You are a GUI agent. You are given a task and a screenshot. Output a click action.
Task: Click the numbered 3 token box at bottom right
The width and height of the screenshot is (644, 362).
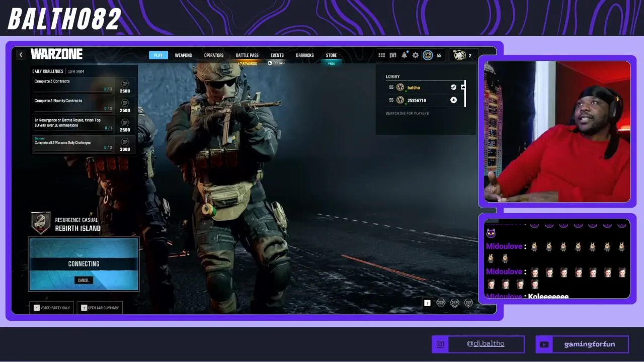[x=427, y=303]
